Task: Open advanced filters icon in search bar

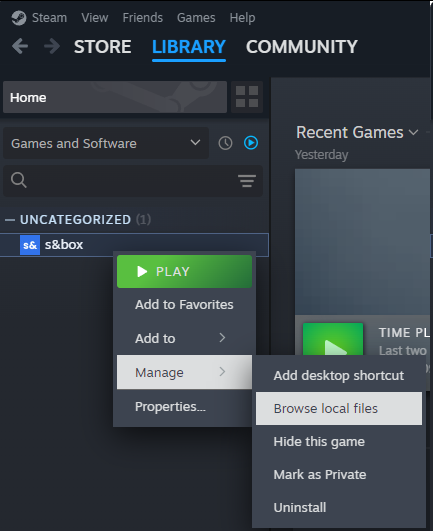Action: [247, 181]
